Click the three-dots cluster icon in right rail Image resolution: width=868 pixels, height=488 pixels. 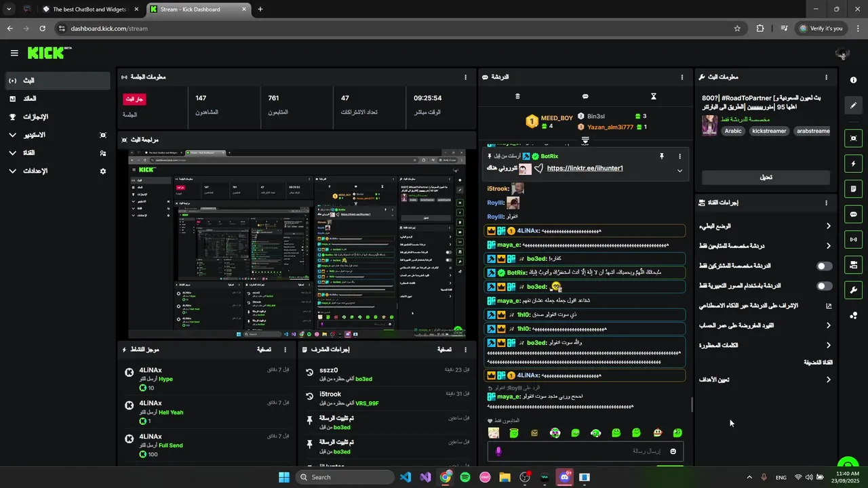[x=853, y=316]
